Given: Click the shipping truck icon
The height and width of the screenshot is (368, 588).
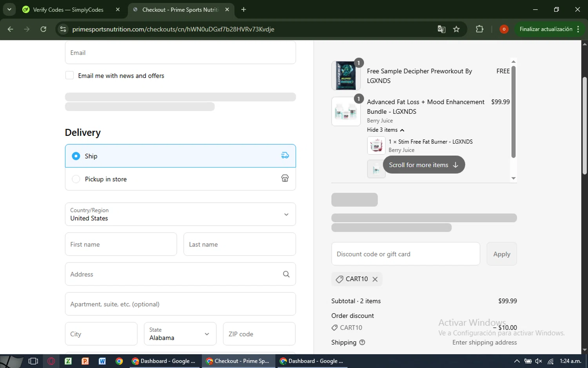Looking at the screenshot, I should click(285, 156).
